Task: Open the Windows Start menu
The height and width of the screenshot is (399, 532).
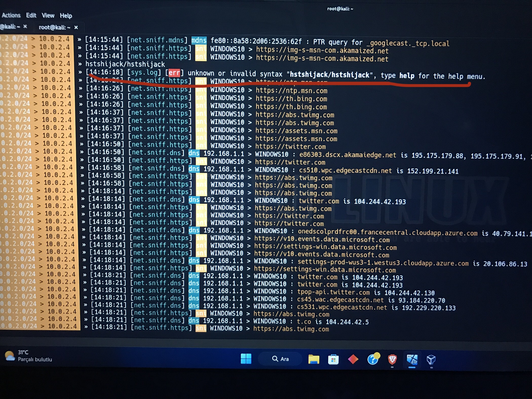Action: click(x=246, y=359)
